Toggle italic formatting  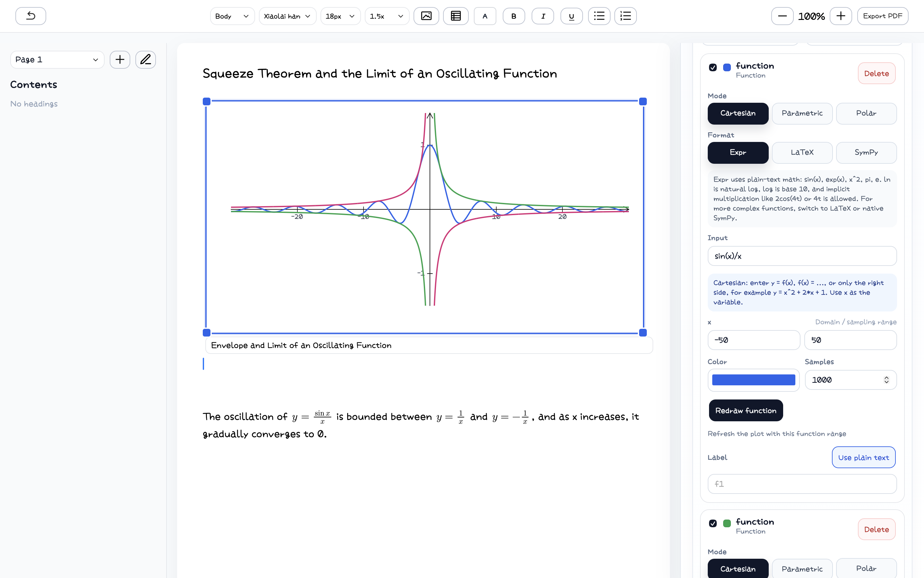(x=543, y=16)
